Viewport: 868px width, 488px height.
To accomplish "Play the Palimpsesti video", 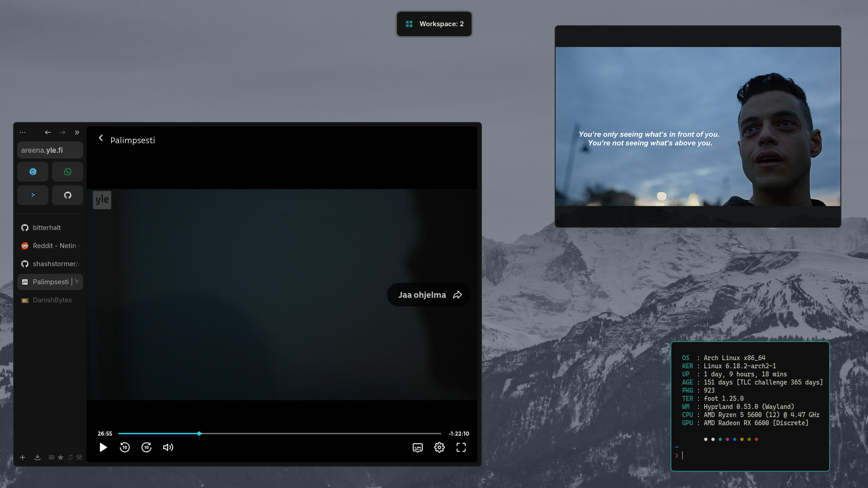I will 103,447.
